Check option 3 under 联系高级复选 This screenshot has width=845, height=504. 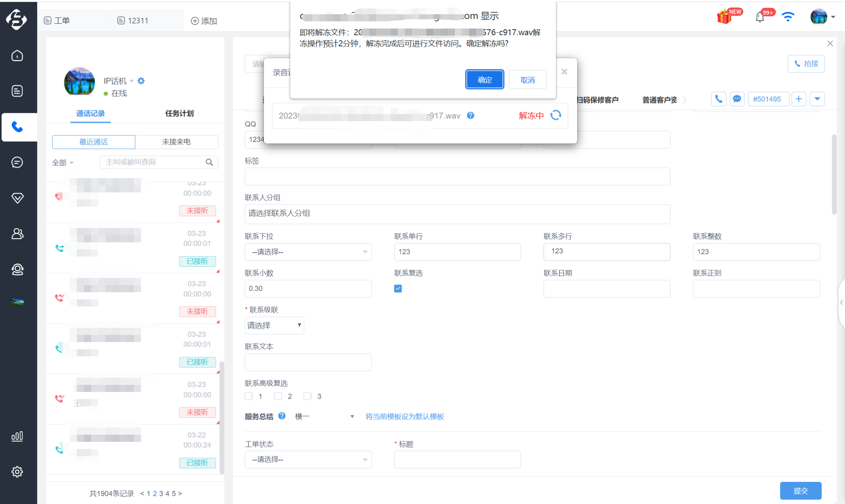[x=307, y=396]
